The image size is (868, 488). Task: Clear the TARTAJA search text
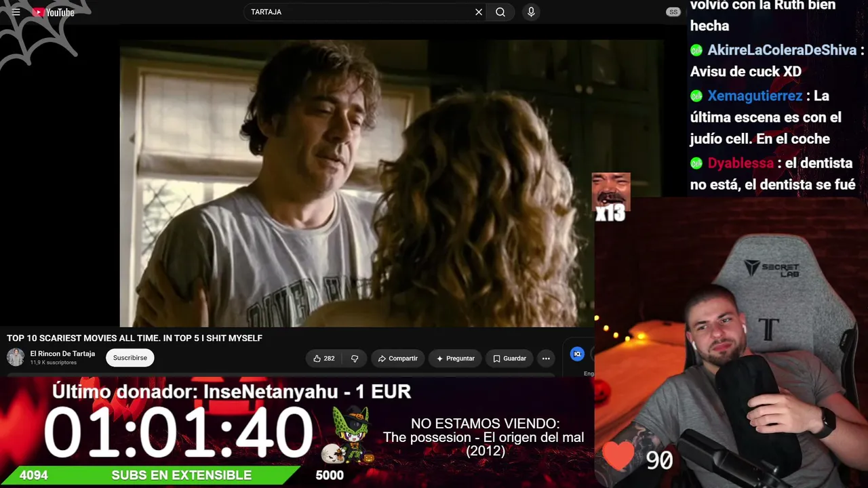(479, 12)
